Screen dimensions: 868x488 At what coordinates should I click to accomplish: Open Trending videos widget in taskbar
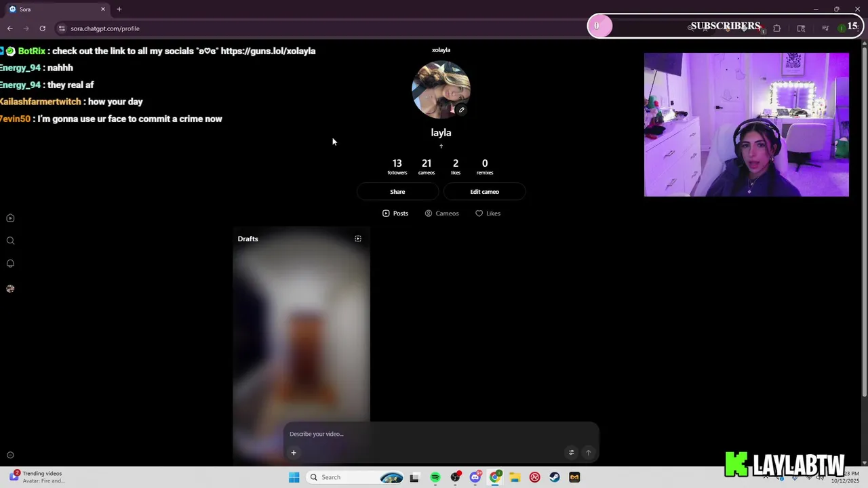click(x=37, y=477)
